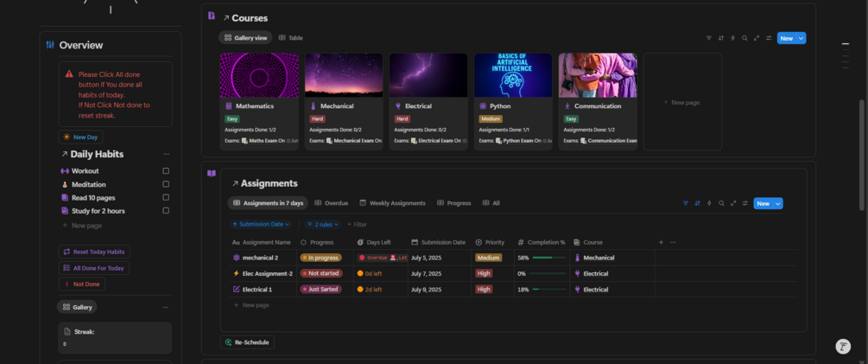Viewport: 868px width, 364px height.
Task: Check the Workout habit checkbox
Action: tap(166, 171)
